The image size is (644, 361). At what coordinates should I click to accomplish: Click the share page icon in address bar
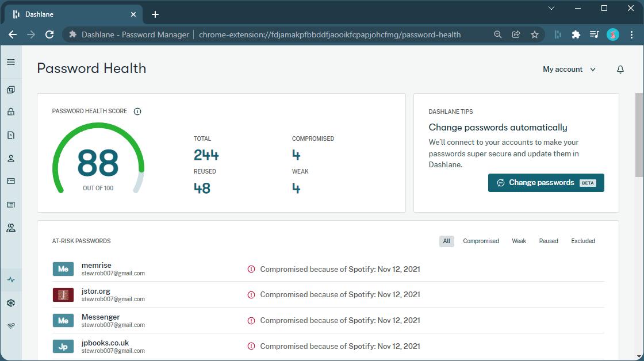coord(516,34)
